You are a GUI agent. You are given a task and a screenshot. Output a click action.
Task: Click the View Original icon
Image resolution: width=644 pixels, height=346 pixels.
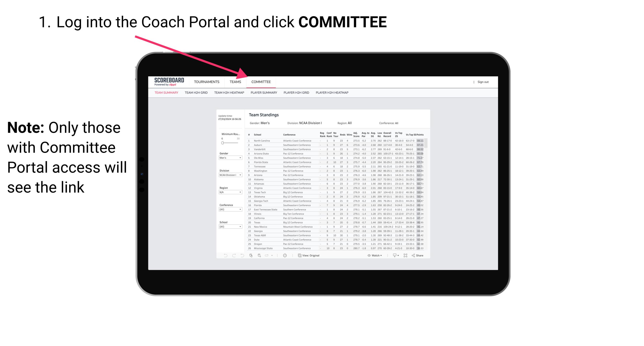[299, 256]
